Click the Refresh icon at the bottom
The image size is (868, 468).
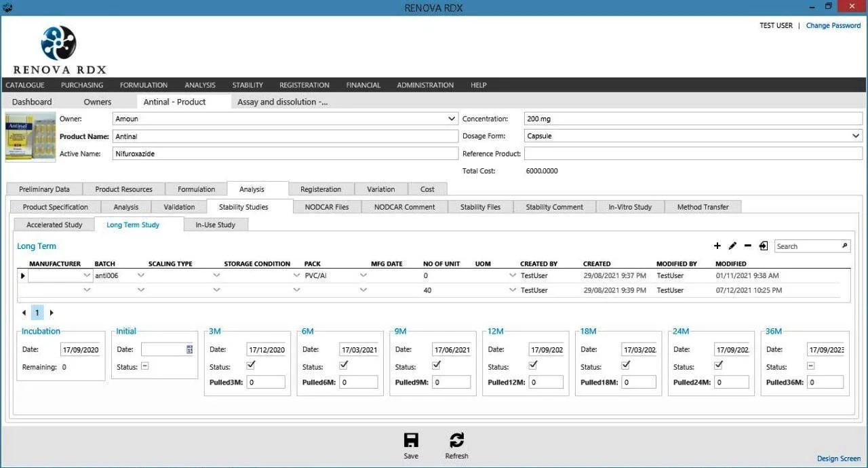tap(456, 439)
